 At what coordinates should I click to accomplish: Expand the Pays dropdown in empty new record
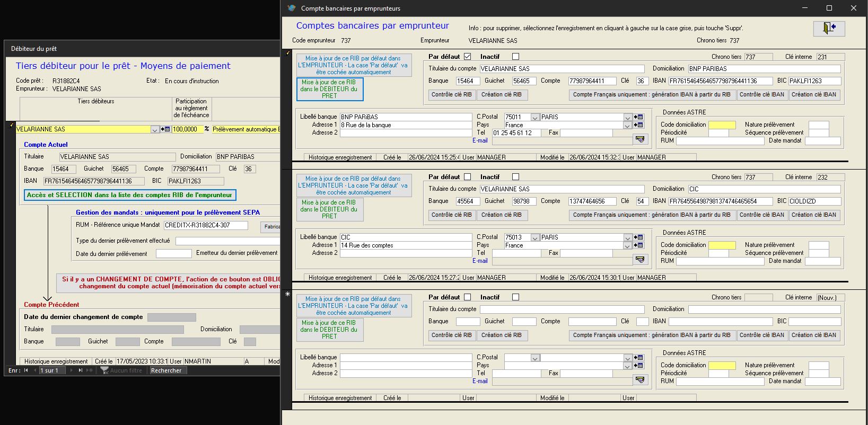pyautogui.click(x=628, y=366)
